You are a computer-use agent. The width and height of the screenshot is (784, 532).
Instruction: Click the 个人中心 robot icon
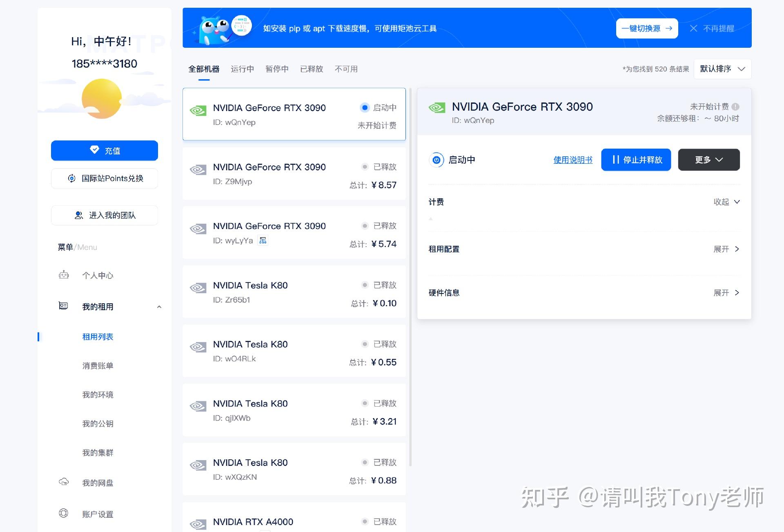tap(64, 275)
